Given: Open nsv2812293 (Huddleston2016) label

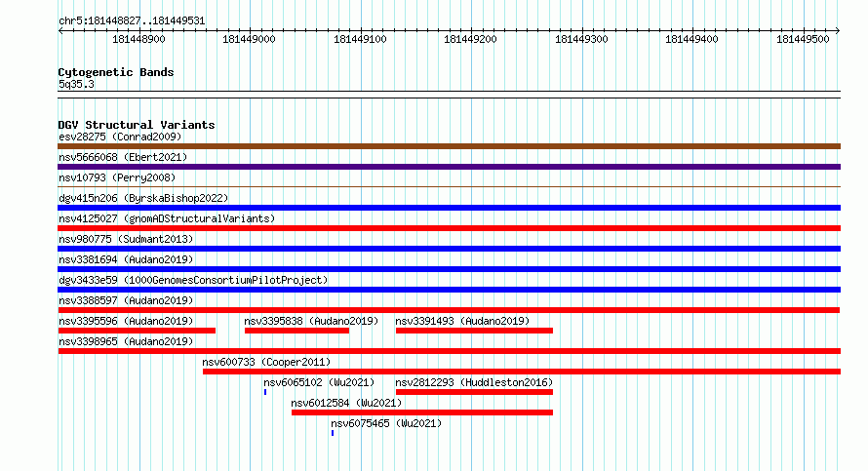Looking at the screenshot, I should click(x=474, y=382).
